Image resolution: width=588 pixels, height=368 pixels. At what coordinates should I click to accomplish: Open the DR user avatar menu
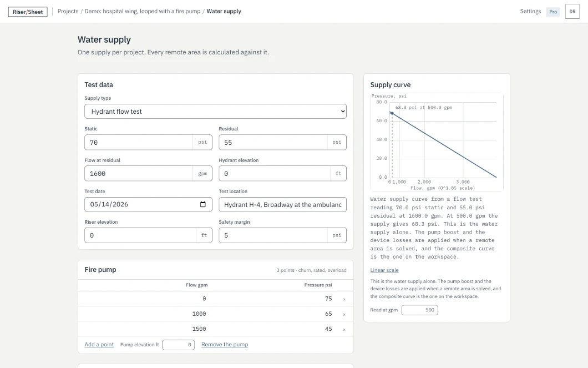coord(572,12)
